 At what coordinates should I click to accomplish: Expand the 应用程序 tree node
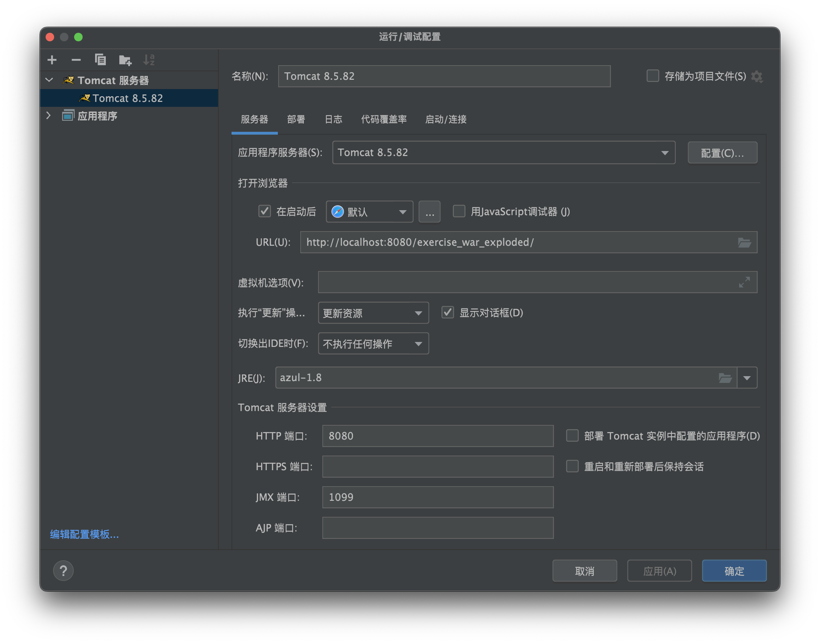[x=49, y=115]
